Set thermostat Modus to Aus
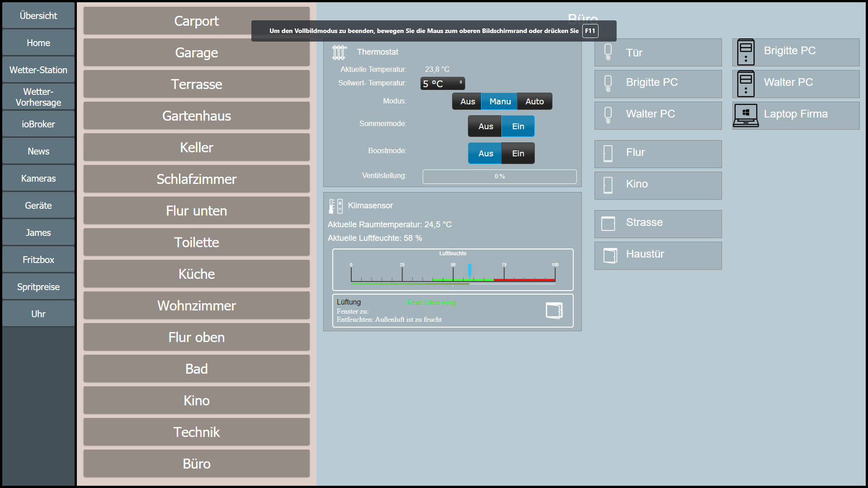The height and width of the screenshot is (488, 868). pos(467,102)
